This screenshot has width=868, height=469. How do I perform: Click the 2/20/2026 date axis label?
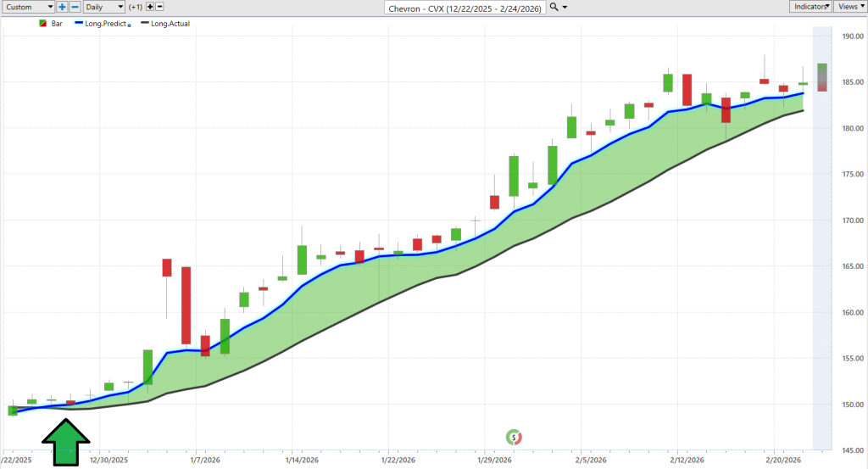[x=783, y=461]
